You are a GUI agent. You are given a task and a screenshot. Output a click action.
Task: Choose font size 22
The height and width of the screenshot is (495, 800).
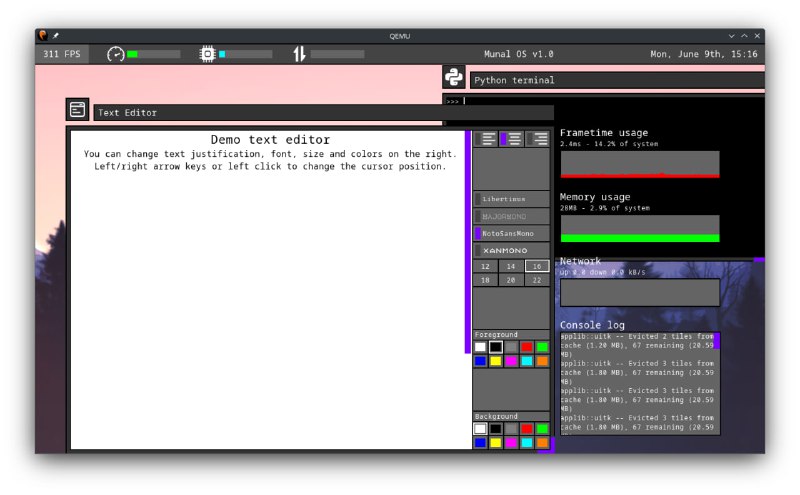[537, 281]
